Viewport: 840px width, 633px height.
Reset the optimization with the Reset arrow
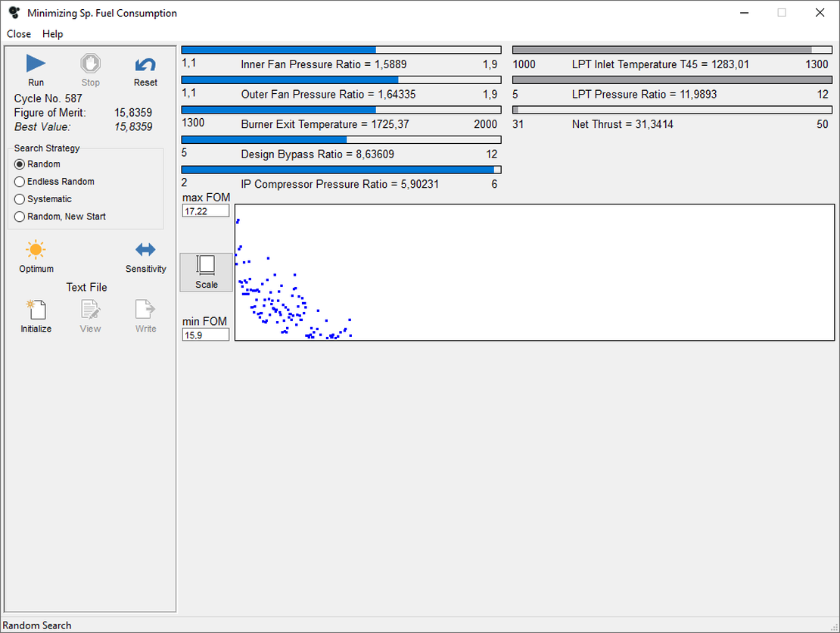click(145, 64)
